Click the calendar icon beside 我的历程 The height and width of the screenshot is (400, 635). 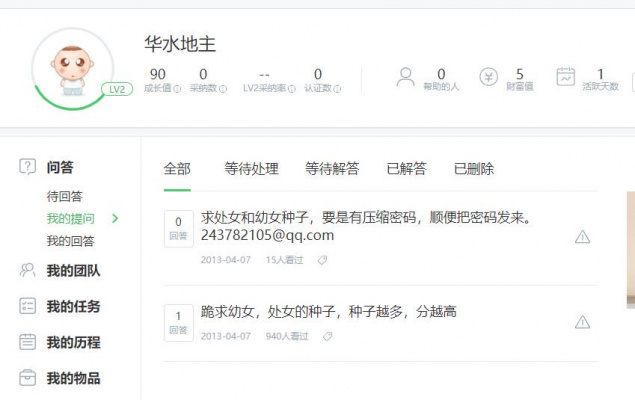coord(28,342)
